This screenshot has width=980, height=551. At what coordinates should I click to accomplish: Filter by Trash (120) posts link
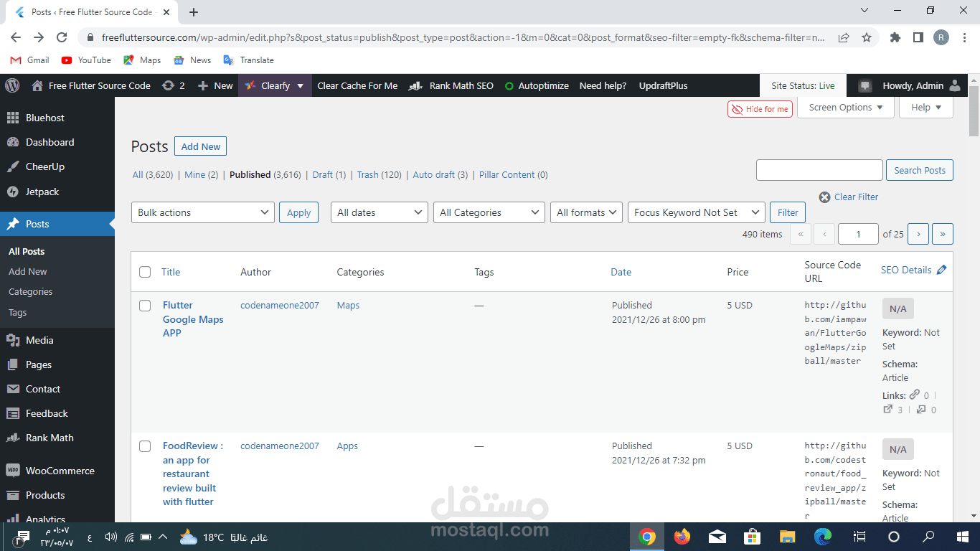(380, 174)
